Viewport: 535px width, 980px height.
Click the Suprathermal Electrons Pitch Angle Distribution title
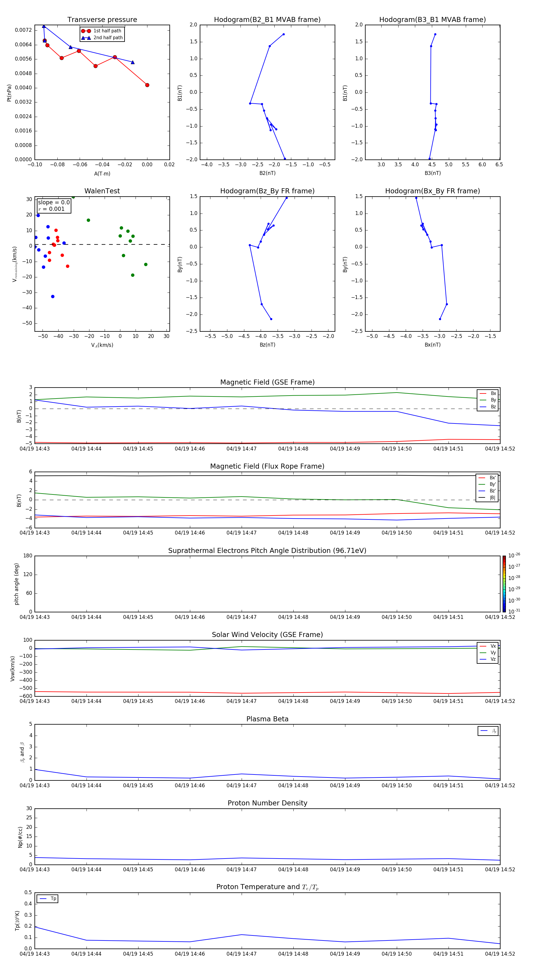tap(267, 551)
